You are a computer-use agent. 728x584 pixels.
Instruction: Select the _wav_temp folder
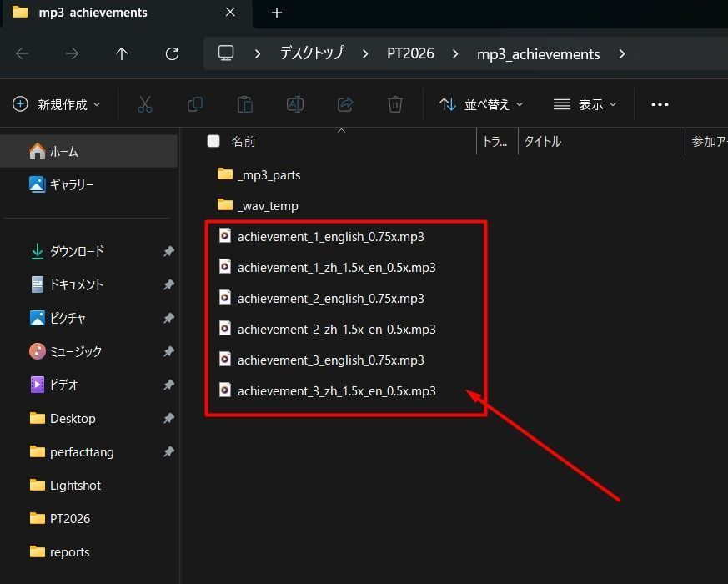tap(268, 206)
